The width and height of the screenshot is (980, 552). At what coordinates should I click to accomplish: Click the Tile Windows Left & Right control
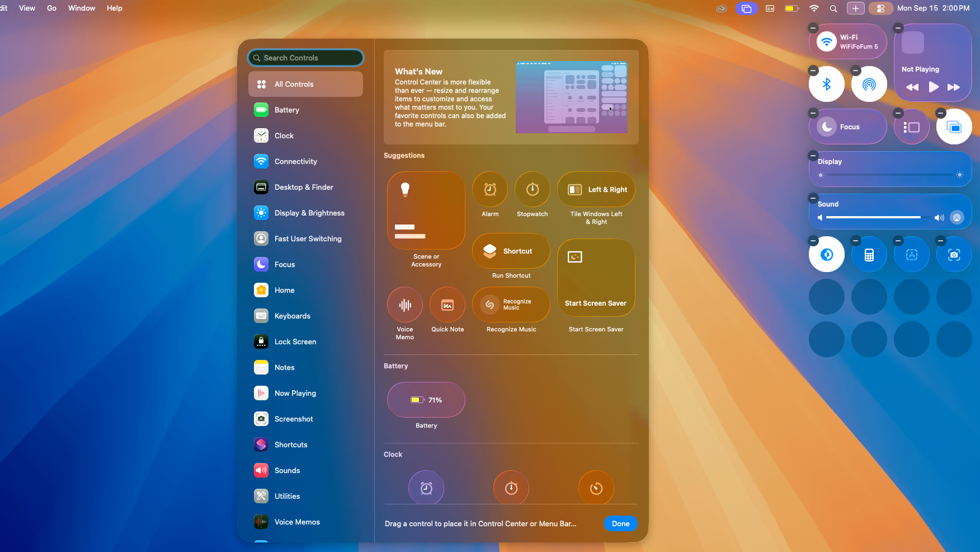pos(596,189)
